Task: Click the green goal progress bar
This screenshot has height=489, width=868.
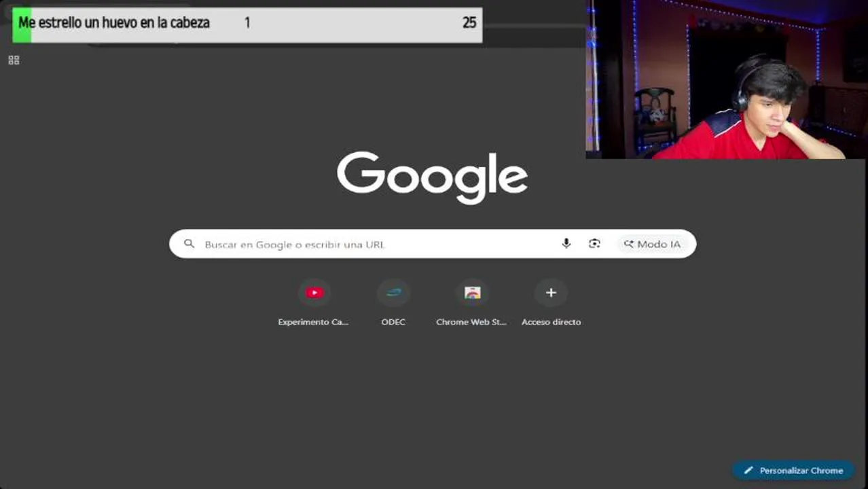Action: 22,25
